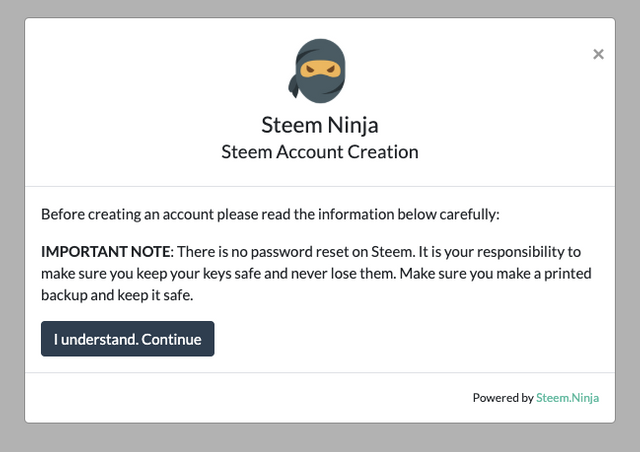The height and width of the screenshot is (452, 640).
Task: Select the Steem Account Creation subtitle
Action: (x=320, y=152)
